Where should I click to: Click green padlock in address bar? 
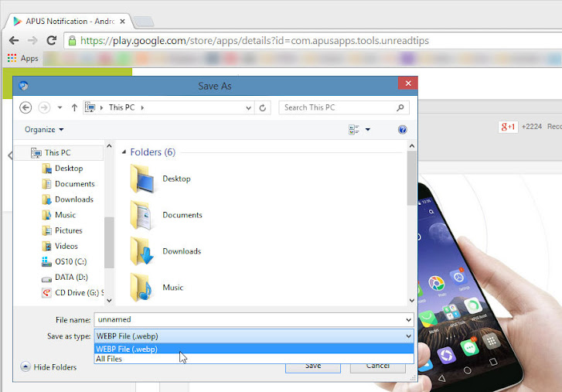[x=72, y=40]
